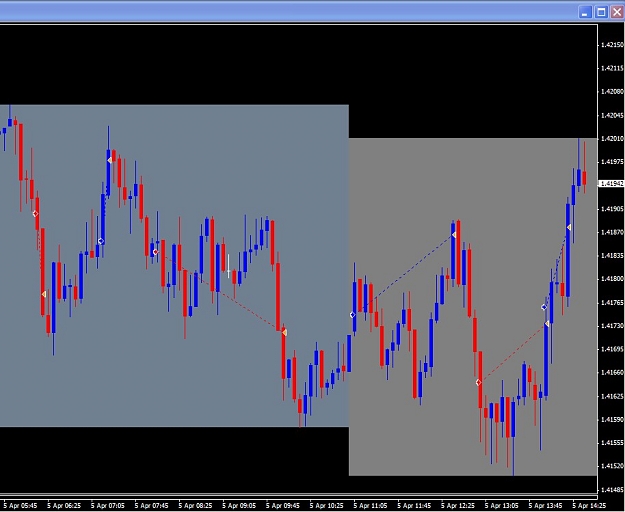Click time label 5 Apr 05:45
The image size is (625, 512).
[x=20, y=506]
